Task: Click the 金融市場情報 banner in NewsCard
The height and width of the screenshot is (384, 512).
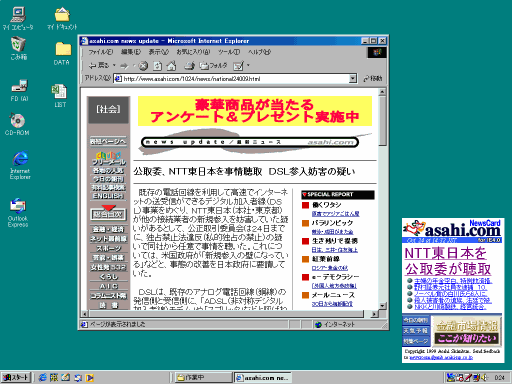Action: [x=467, y=331]
